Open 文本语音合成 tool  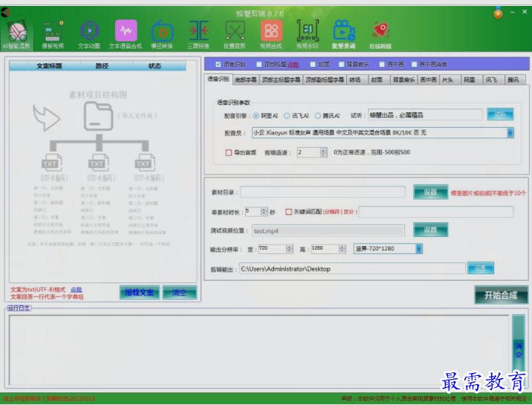tap(126, 35)
